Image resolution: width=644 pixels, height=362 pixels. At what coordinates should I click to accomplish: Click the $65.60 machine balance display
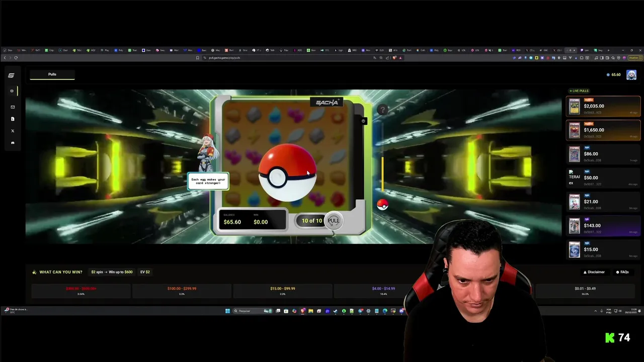[232, 222]
